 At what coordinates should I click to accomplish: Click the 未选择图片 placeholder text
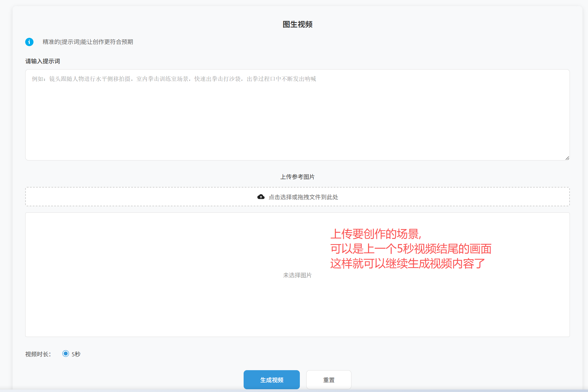coord(297,275)
